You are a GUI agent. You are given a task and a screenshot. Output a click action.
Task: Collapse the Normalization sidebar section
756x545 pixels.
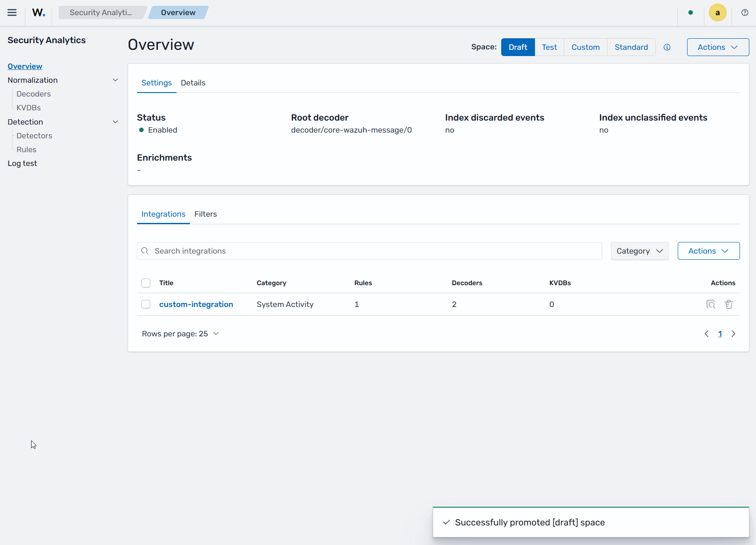click(x=115, y=80)
